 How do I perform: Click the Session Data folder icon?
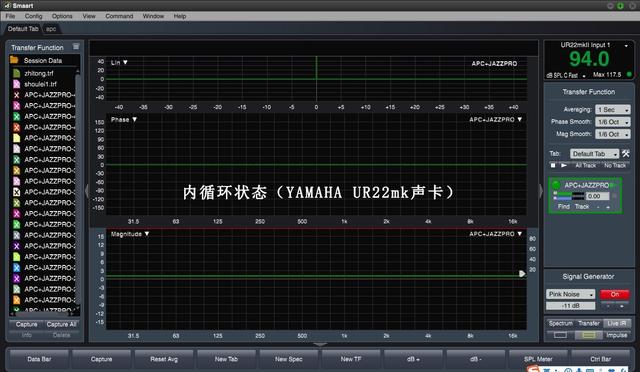pyautogui.click(x=14, y=60)
